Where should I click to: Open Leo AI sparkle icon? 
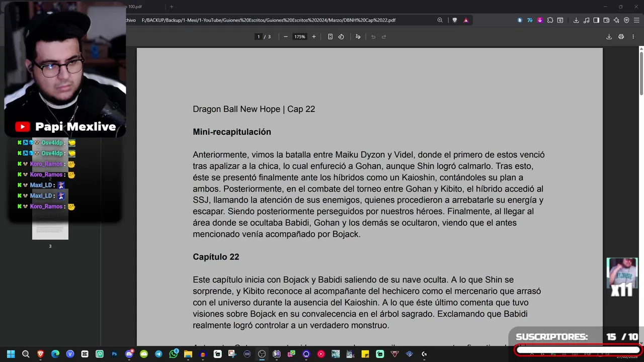[x=616, y=20]
